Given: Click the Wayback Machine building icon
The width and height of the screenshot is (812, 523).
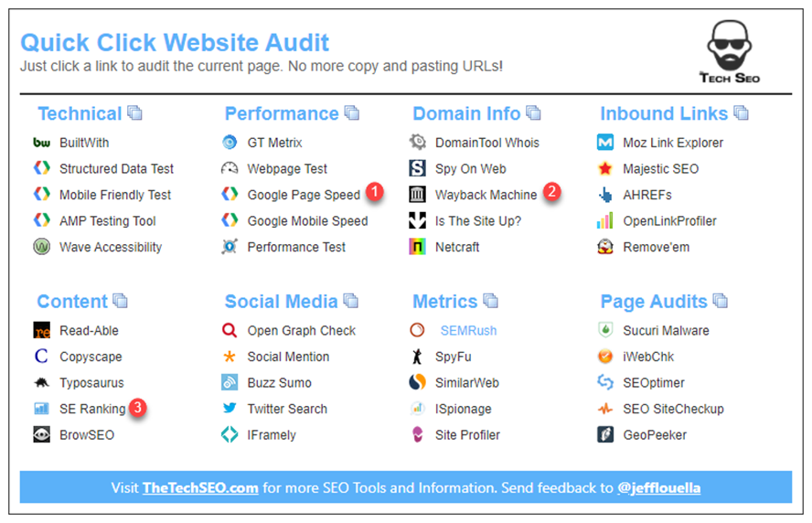Looking at the screenshot, I should pyautogui.click(x=417, y=195).
